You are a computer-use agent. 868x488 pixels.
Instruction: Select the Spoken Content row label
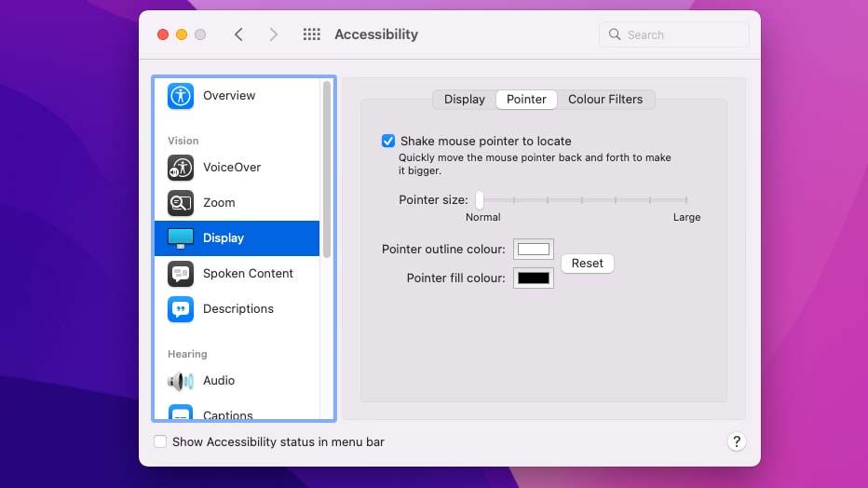tap(248, 273)
